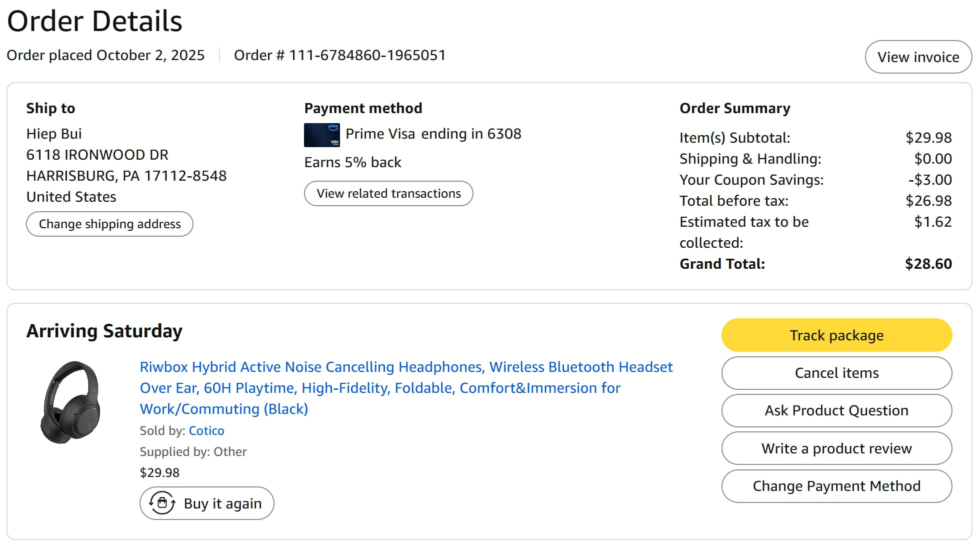Click Ask Product Question
The width and height of the screenshot is (980, 548).
click(836, 410)
